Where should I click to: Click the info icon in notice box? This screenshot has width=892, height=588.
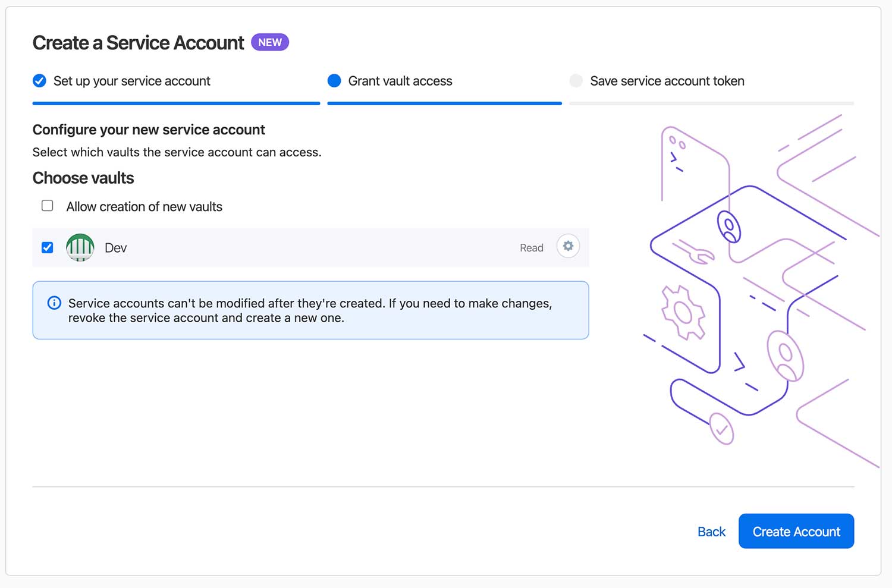coord(54,303)
